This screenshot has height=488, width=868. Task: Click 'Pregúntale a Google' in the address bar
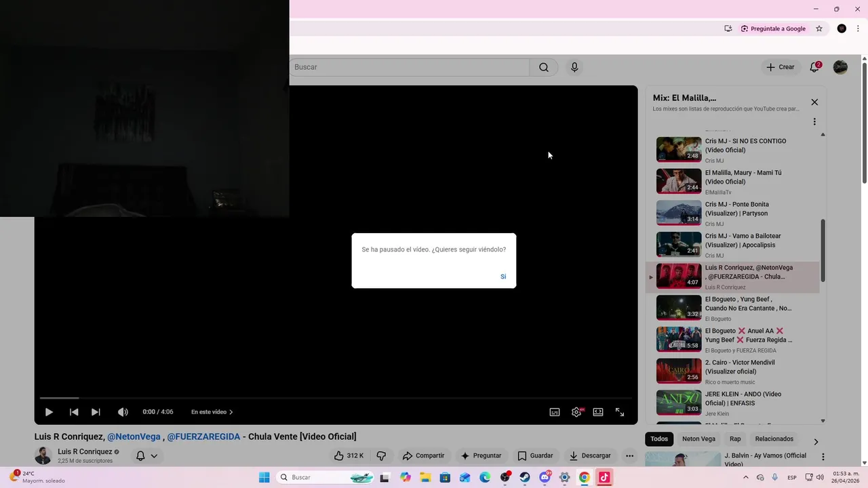tap(774, 28)
